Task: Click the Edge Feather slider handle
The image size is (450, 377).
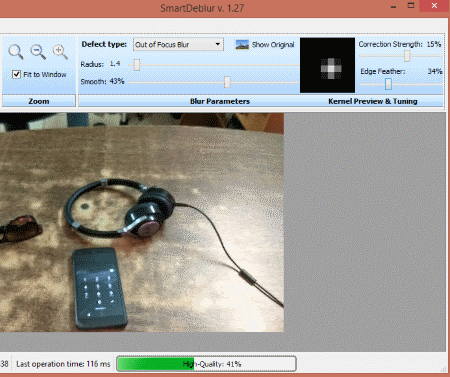Action: 388,84
